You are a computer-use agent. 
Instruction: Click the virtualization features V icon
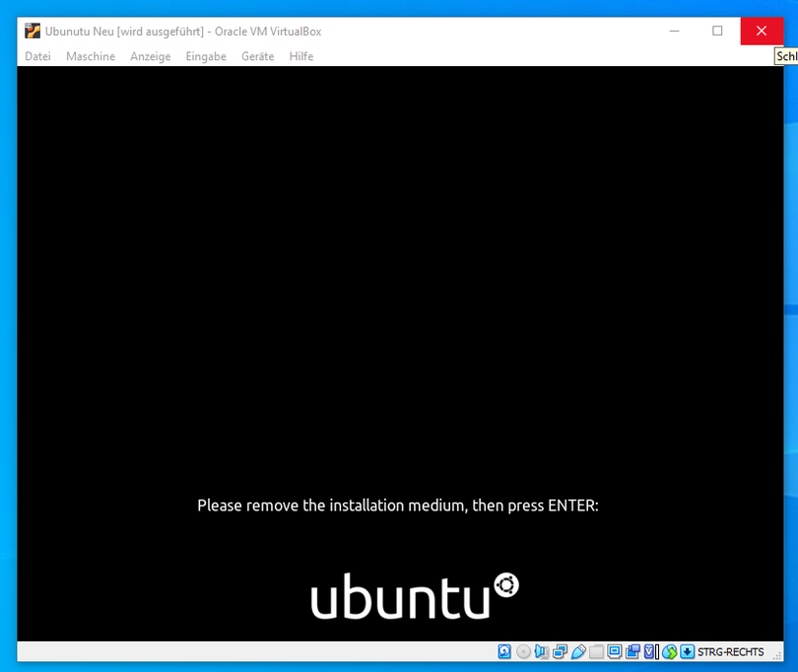click(650, 651)
